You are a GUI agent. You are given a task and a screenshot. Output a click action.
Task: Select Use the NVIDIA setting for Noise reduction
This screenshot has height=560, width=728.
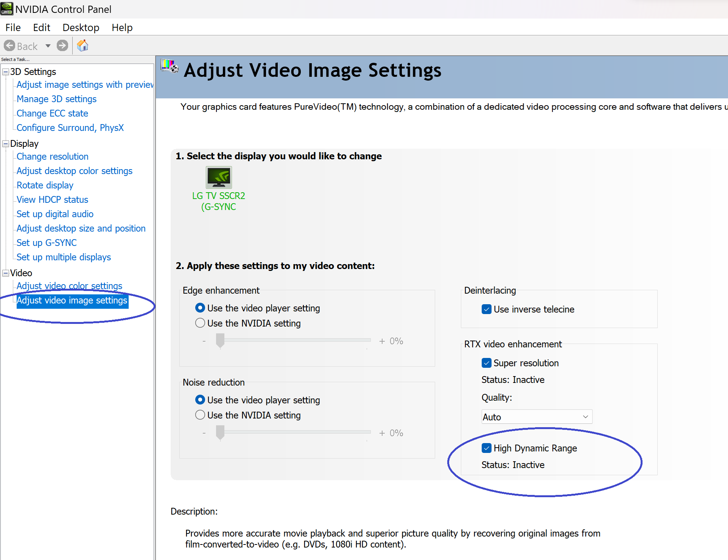pyautogui.click(x=200, y=415)
